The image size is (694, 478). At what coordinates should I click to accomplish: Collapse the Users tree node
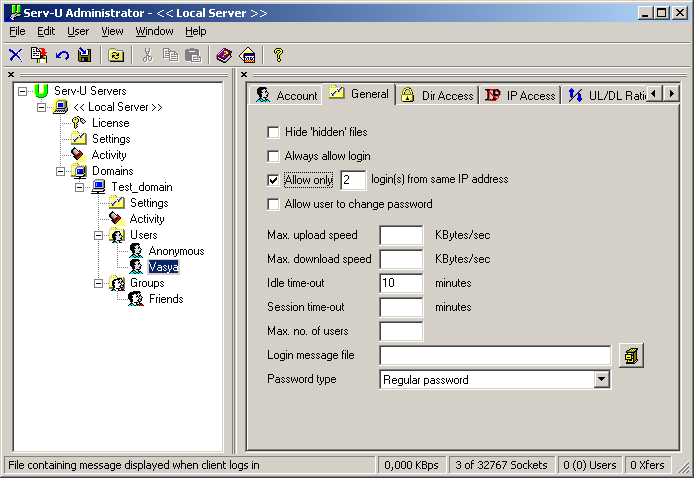pos(99,235)
